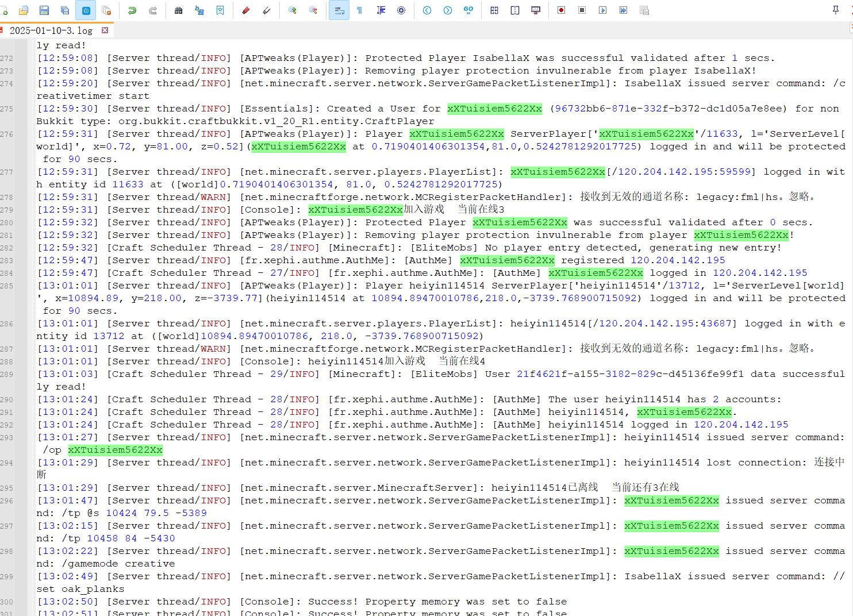Click the Save All icon
The width and height of the screenshot is (853, 616).
(x=65, y=10)
